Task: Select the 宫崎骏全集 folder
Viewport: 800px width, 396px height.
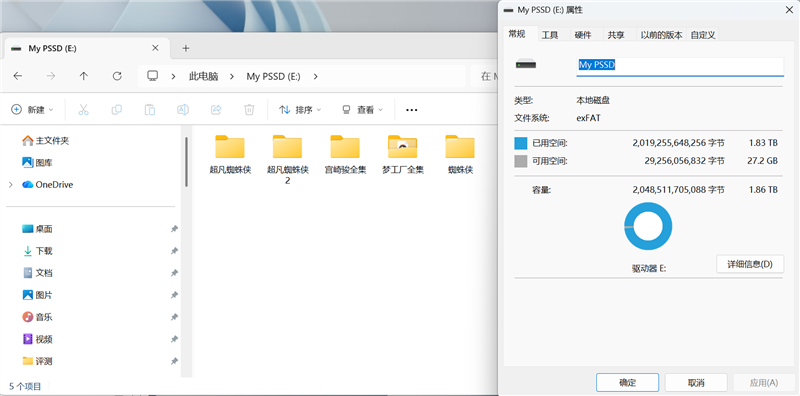Action: point(345,155)
